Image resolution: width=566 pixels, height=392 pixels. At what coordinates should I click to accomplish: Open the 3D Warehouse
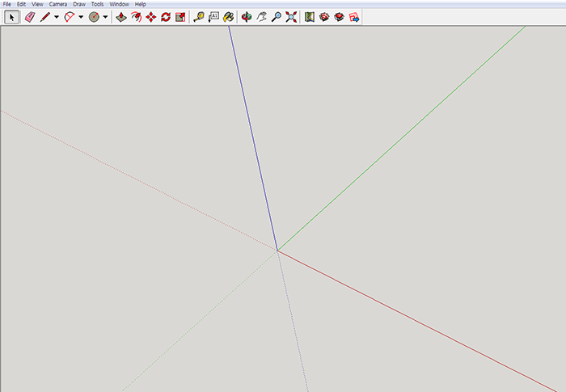pos(324,17)
